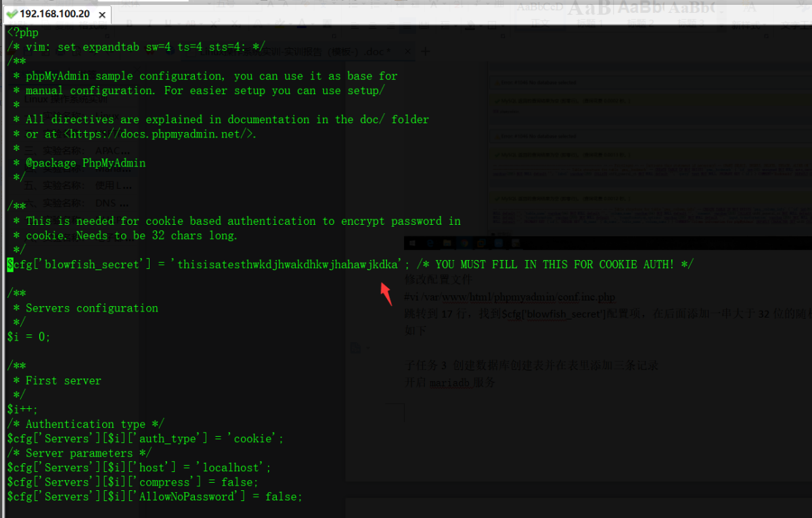Image resolution: width=812 pixels, height=518 pixels.
Task: Click the green connected checkmark icon on session tab
Action: coord(12,14)
